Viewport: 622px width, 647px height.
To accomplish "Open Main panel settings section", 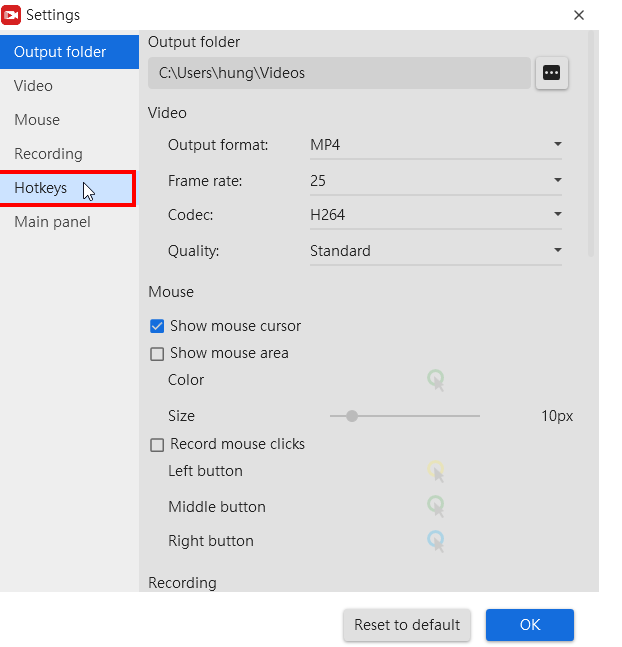I will tap(69, 222).
